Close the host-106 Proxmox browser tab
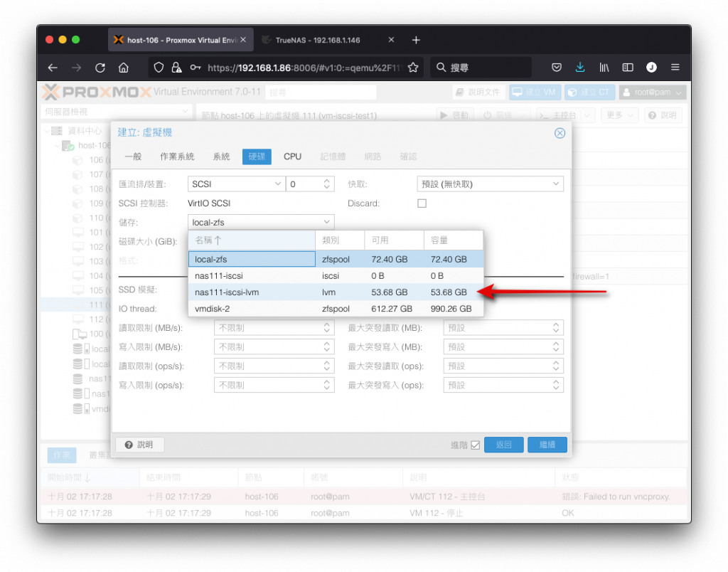 click(243, 40)
